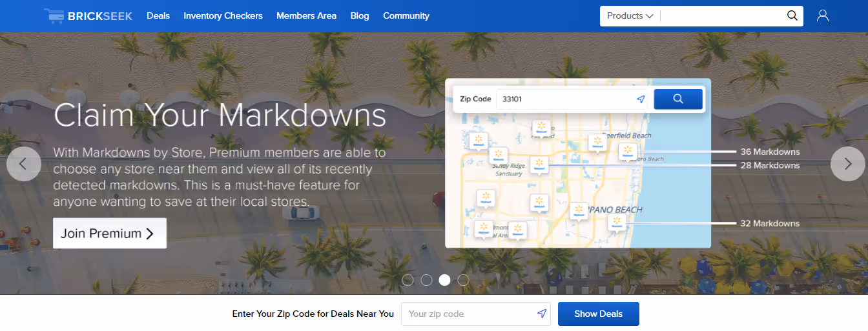Click the Walmart pin at 32 Markdowns line

click(617, 223)
